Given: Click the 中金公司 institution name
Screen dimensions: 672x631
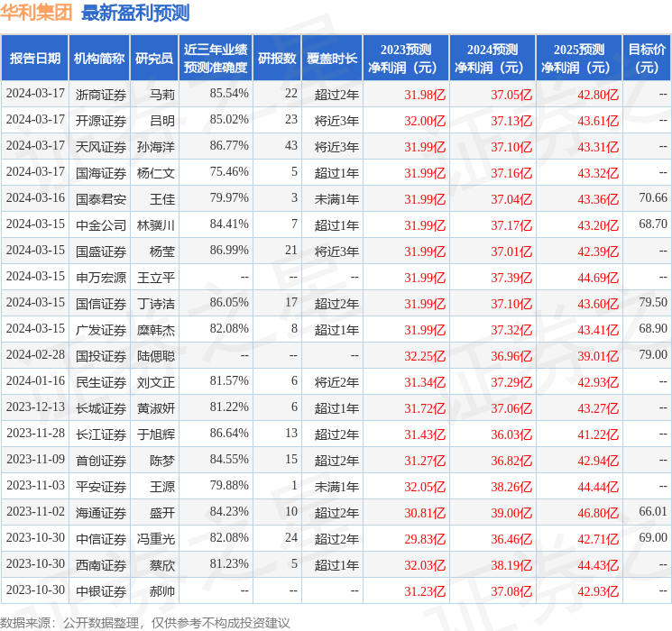Looking at the screenshot, I should click(x=101, y=225).
